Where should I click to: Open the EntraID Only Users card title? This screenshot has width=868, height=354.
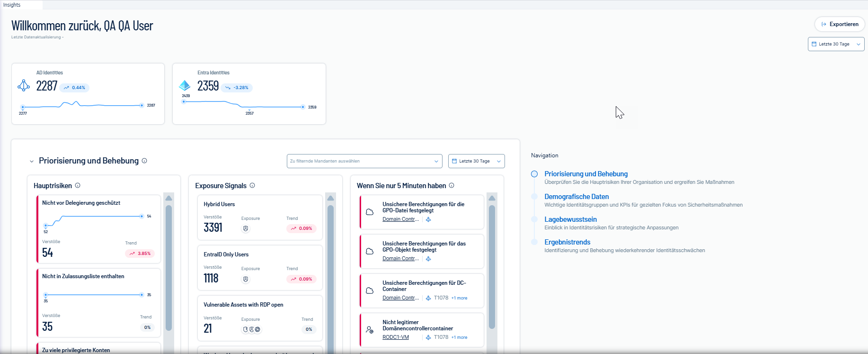pyautogui.click(x=226, y=254)
